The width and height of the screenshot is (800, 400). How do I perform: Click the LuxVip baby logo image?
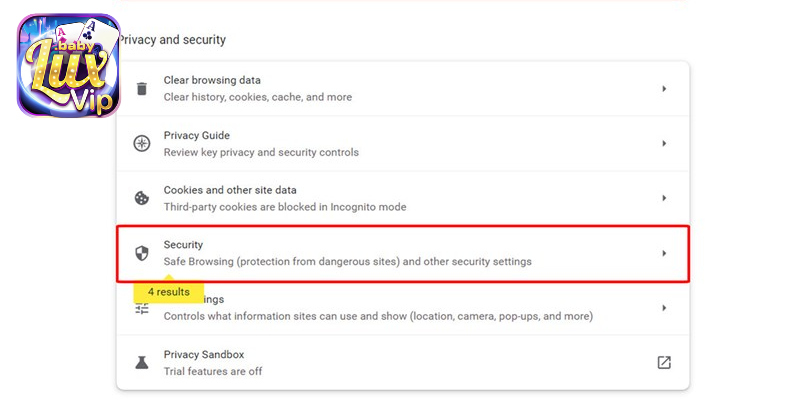click(x=69, y=65)
